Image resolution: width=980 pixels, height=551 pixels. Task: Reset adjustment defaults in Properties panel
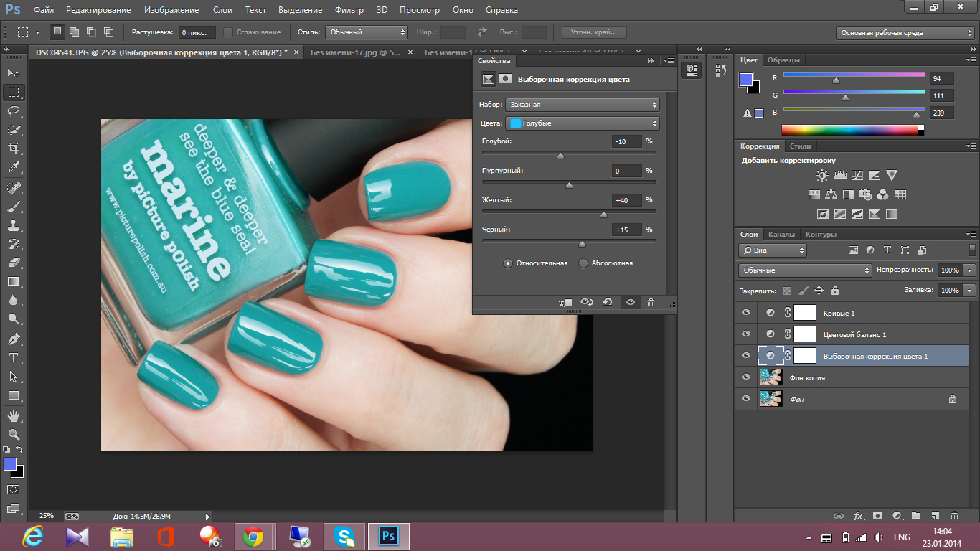(x=608, y=303)
